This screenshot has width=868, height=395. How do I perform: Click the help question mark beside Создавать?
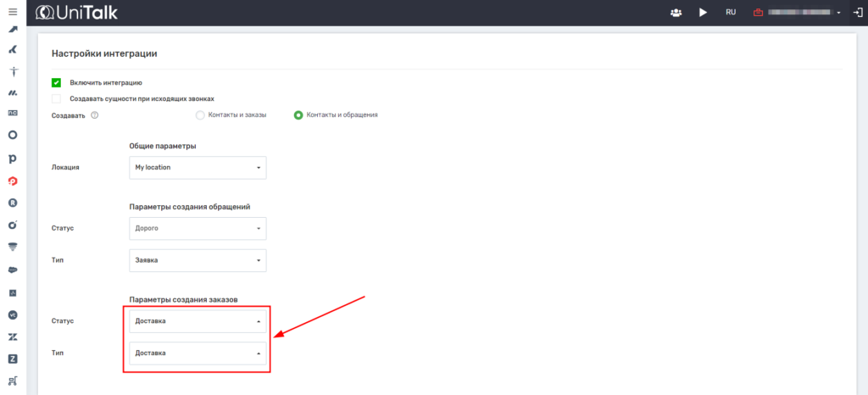click(95, 115)
